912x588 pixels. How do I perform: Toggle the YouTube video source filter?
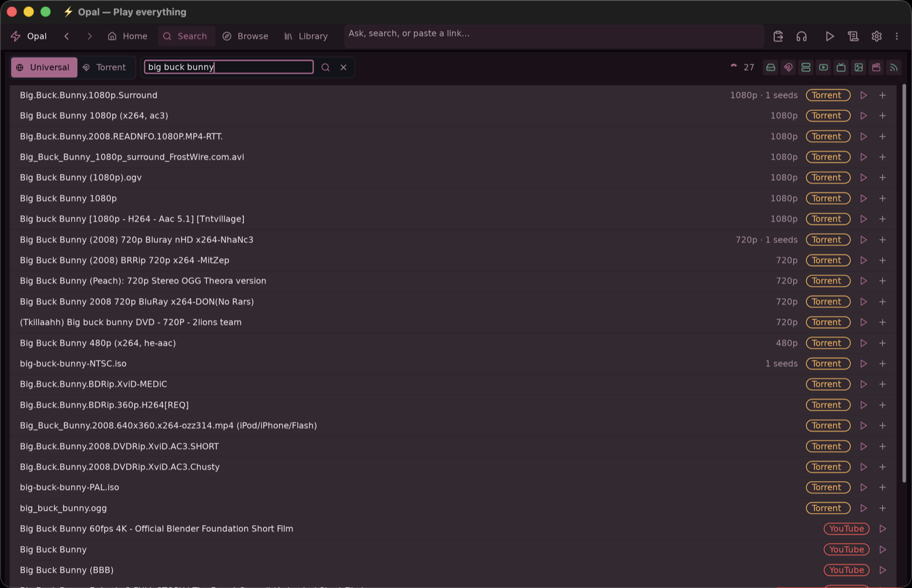click(x=824, y=67)
